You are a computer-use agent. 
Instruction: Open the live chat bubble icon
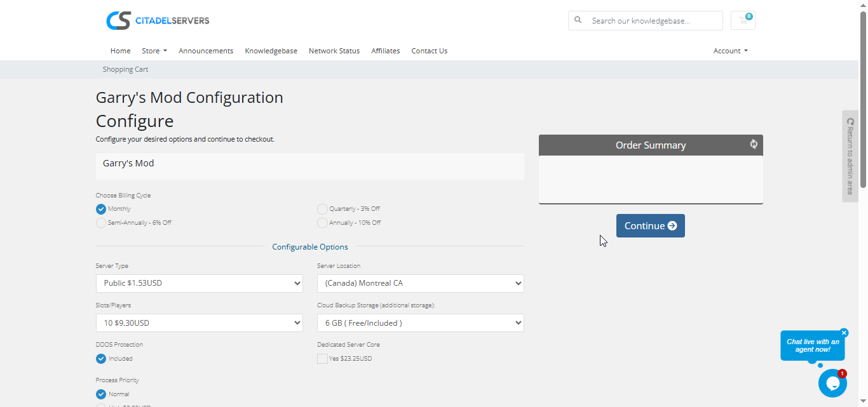832,384
